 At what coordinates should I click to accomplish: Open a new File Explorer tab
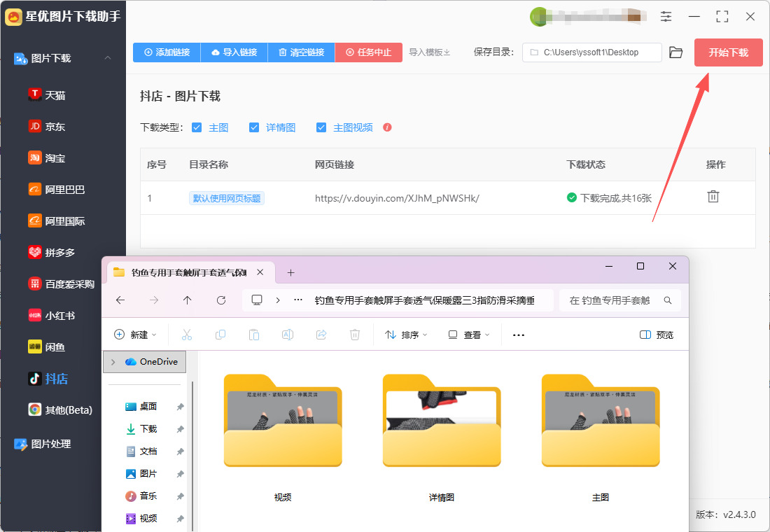[x=291, y=272]
